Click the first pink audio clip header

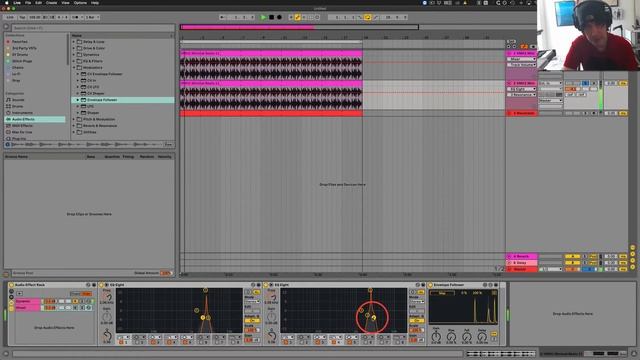pos(271,53)
